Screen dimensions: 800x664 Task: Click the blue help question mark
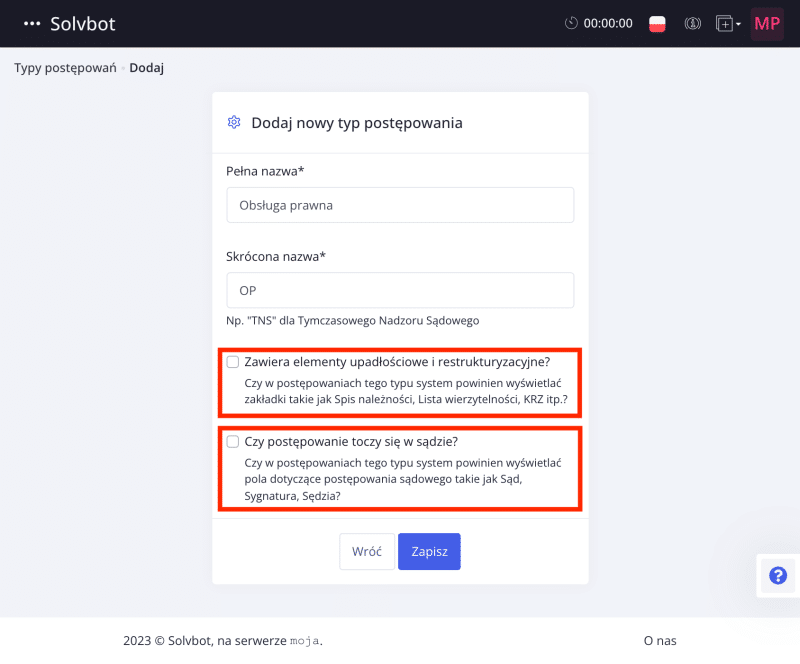pos(778,575)
